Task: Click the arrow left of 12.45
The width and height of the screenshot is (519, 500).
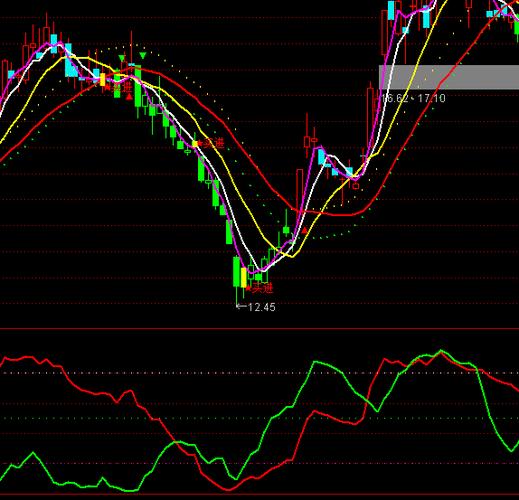Action: [x=241, y=306]
